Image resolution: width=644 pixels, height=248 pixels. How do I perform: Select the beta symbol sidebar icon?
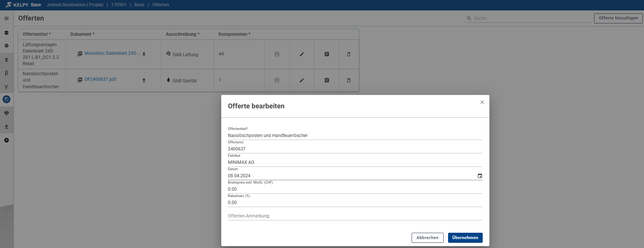6,73
